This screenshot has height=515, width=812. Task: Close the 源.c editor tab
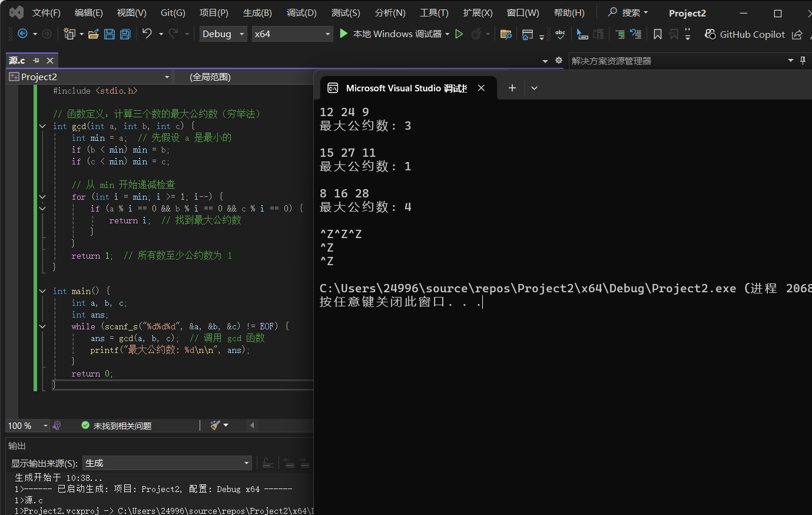coord(50,60)
